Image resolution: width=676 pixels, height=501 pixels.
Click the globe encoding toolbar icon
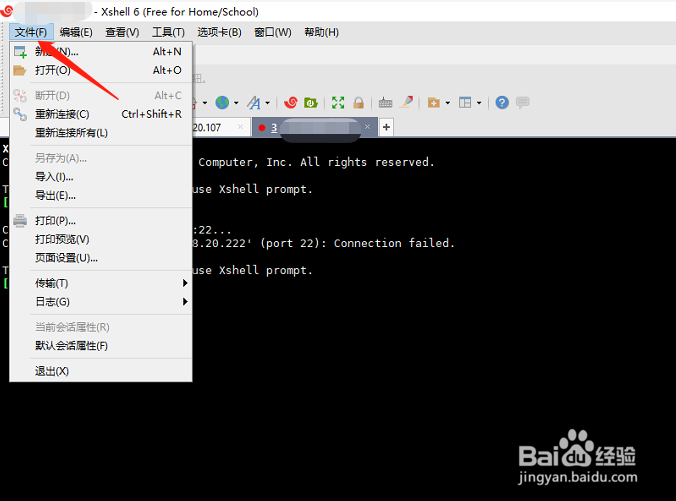pos(222,103)
